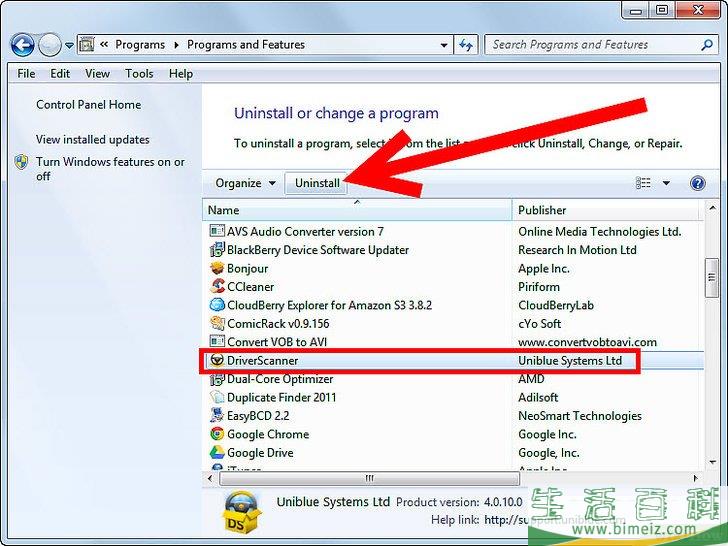
Task: Expand the view options dropdown arrow
Action: tap(666, 183)
